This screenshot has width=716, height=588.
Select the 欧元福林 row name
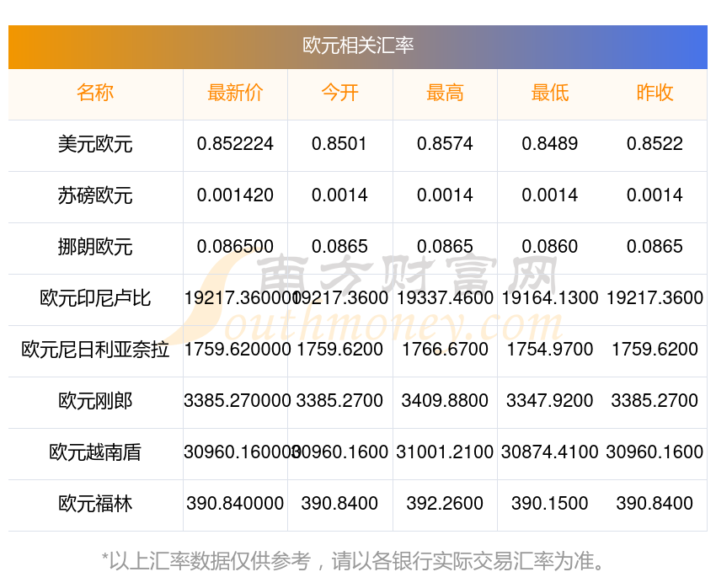pos(95,504)
